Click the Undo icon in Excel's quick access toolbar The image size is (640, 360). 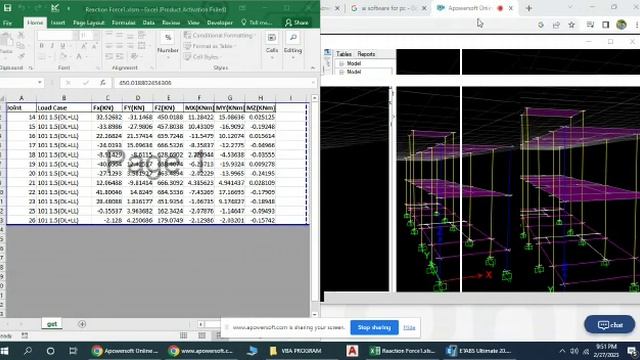pyautogui.click(x=22, y=8)
